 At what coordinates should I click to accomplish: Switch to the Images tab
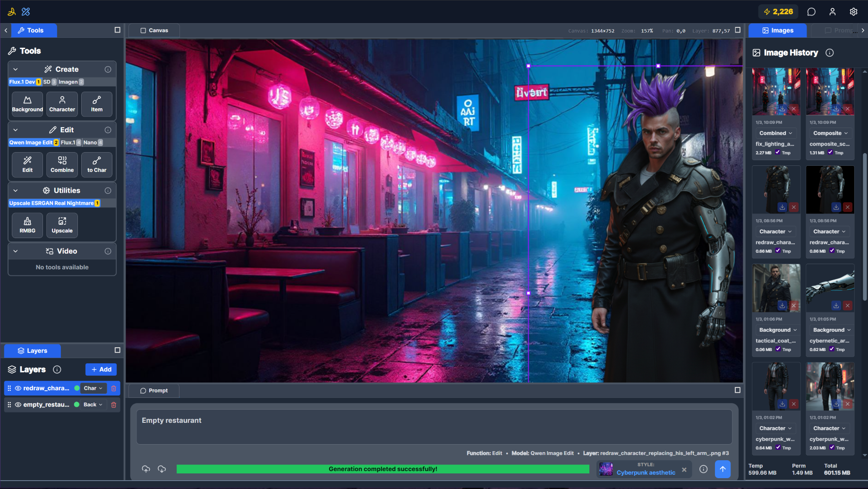click(x=777, y=30)
